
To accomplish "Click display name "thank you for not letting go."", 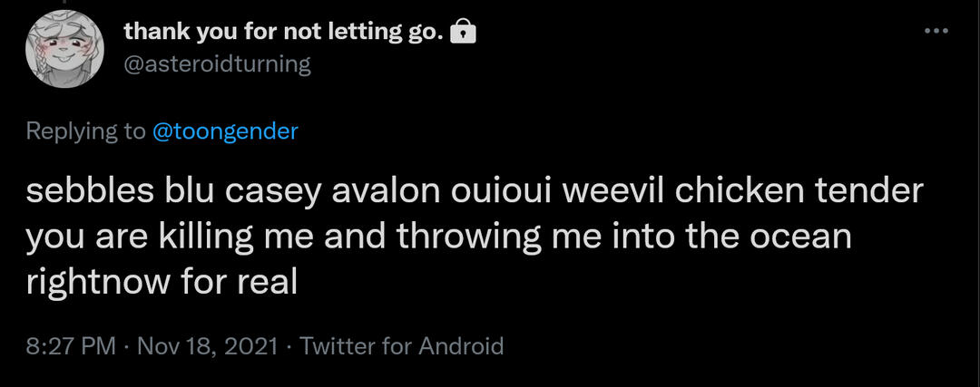I will point(283,33).
